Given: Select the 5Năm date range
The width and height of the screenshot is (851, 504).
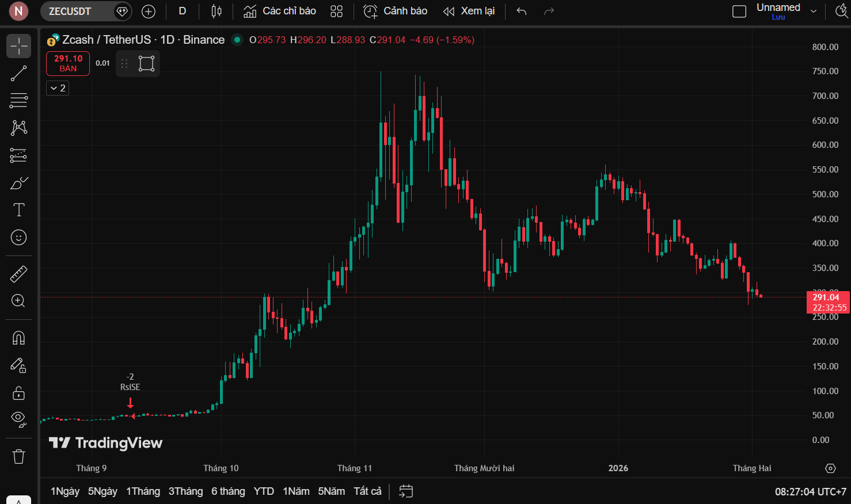Looking at the screenshot, I should [332, 491].
